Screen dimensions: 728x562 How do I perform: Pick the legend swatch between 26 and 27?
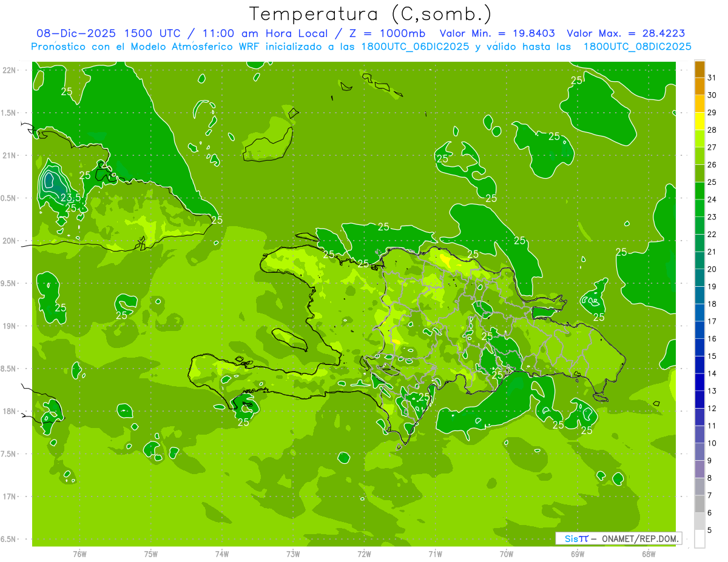tap(699, 156)
